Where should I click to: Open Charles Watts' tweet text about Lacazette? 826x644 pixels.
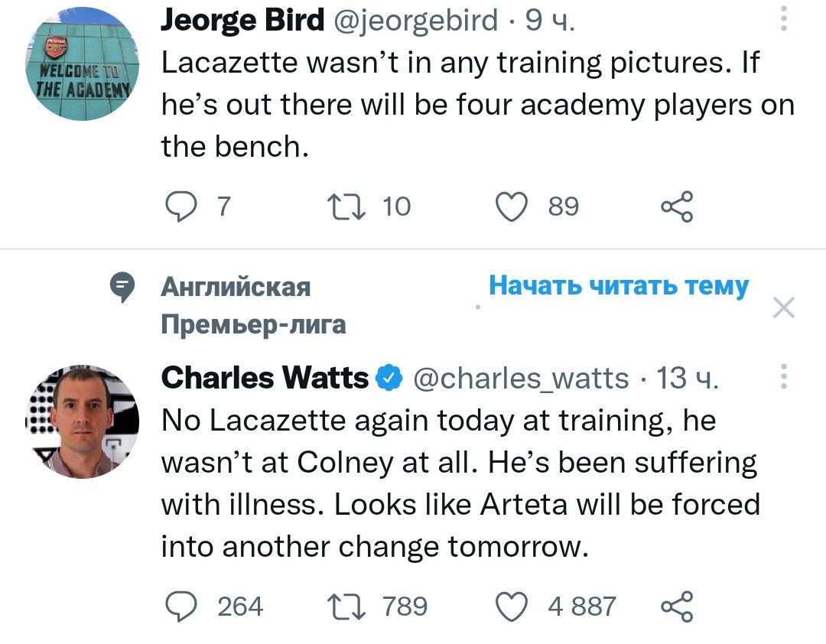coord(459,483)
